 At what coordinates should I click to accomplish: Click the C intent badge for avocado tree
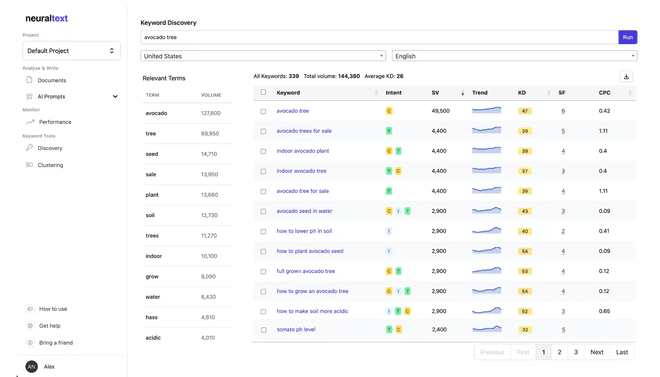(389, 111)
